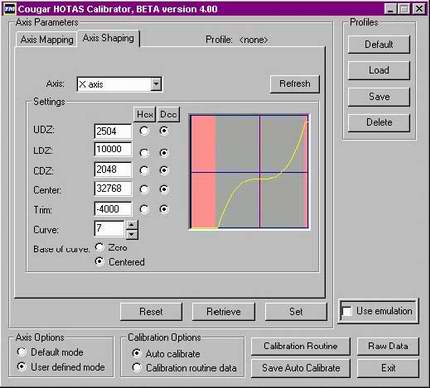Screen dimensions: 430x388
Task: Select Dec radio for Center
Action: (163, 189)
